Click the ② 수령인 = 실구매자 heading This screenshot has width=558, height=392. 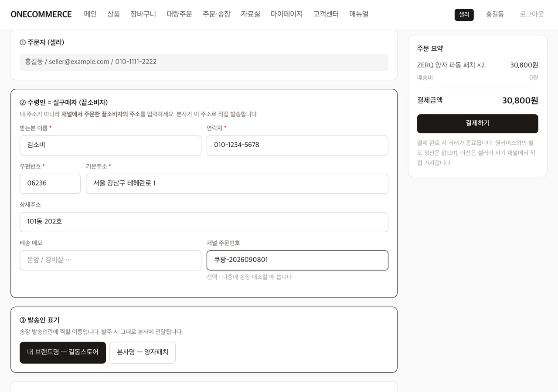tap(64, 102)
